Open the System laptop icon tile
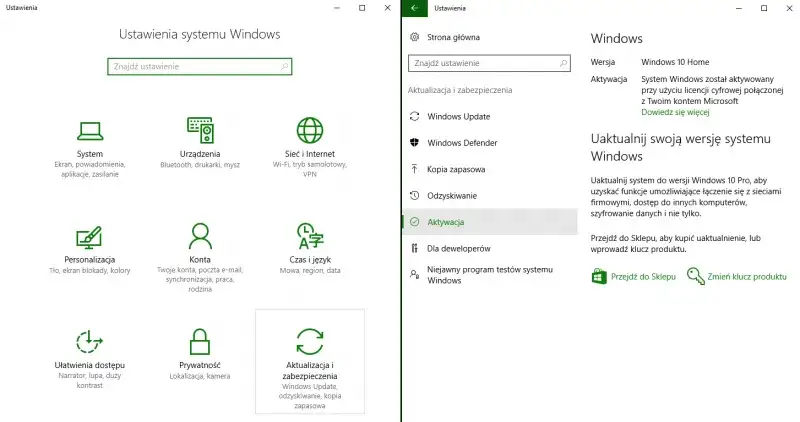This screenshot has width=800, height=422. click(90, 131)
